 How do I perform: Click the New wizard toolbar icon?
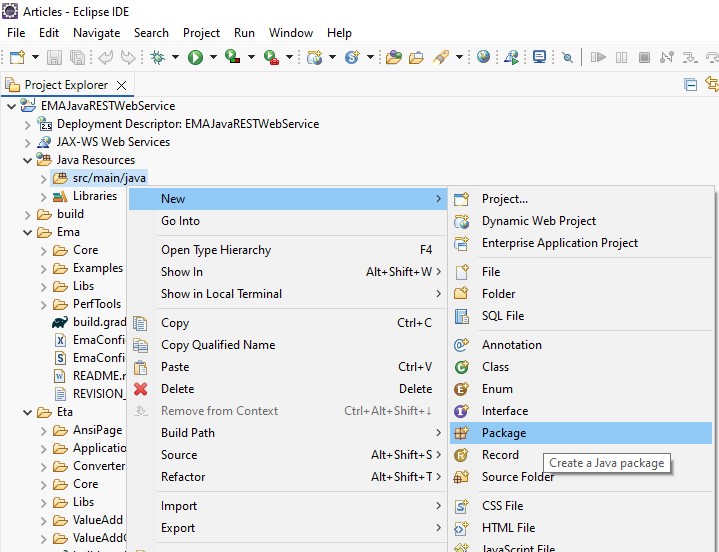[x=17, y=57]
